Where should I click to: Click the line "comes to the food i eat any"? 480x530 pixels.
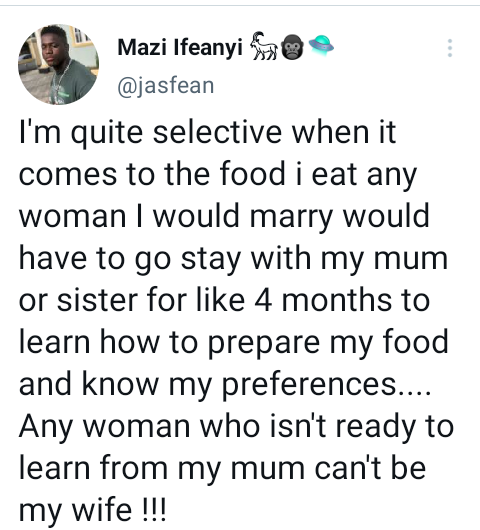coord(218,175)
